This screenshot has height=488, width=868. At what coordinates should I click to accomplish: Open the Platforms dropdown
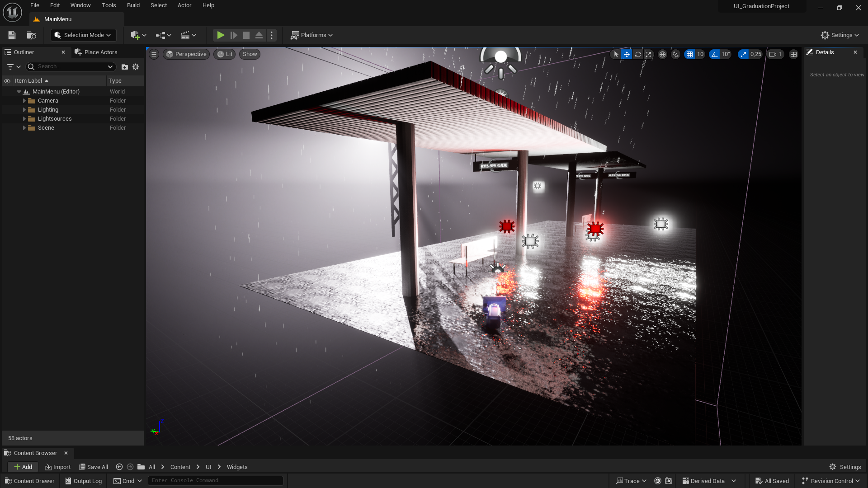312,35
